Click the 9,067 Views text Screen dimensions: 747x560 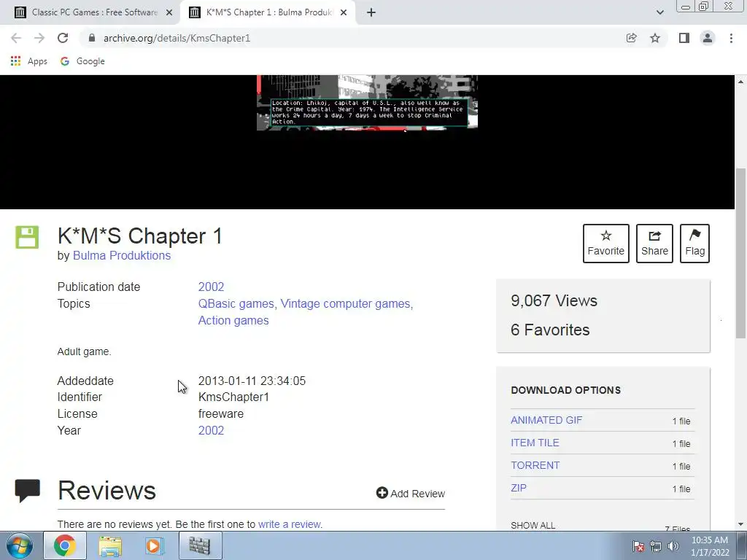[554, 300]
